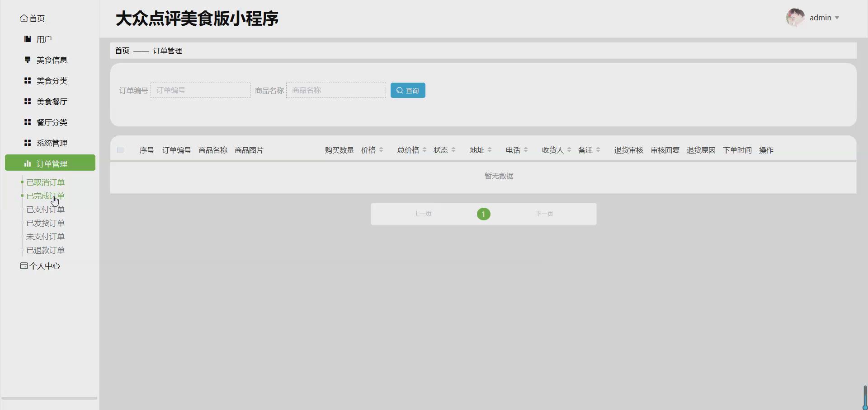The width and height of the screenshot is (868, 410).
Task: Select the 已完成订单 submenu item
Action: (45, 196)
